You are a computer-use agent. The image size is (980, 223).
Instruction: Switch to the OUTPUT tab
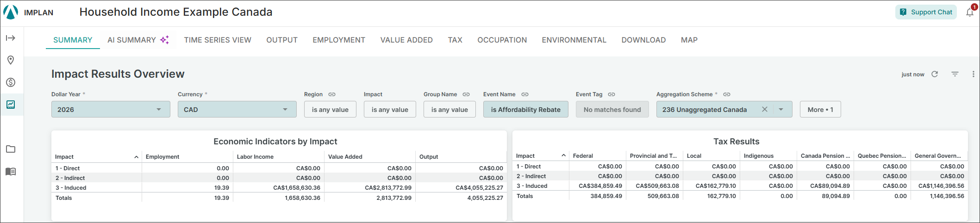coord(282,40)
